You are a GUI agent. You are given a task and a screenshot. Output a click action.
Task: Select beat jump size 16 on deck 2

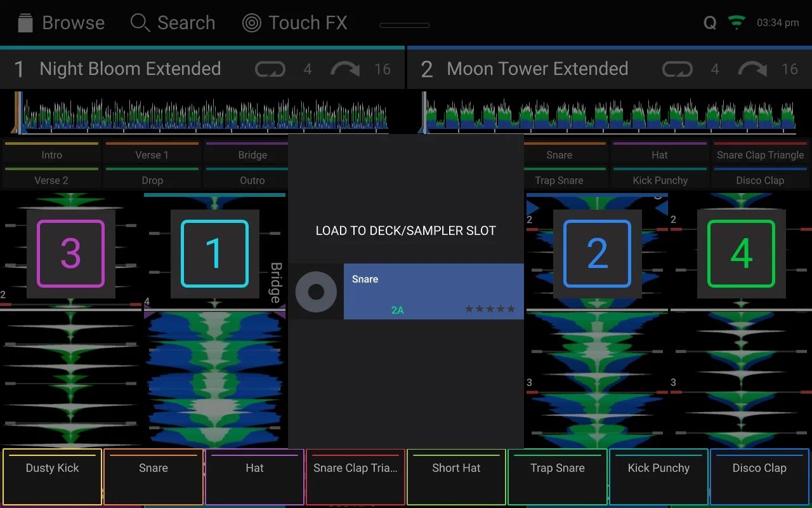[790, 69]
